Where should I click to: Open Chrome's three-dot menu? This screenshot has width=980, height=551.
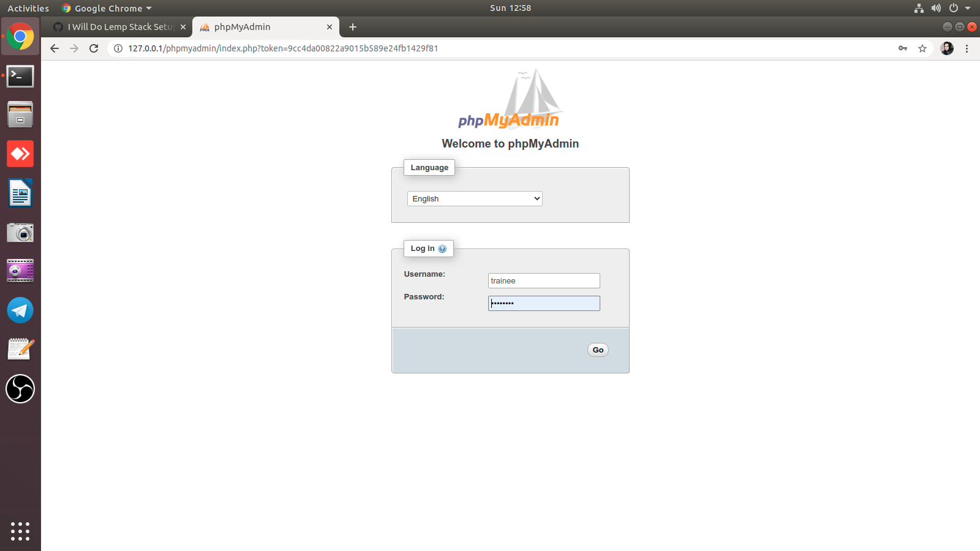click(x=967, y=48)
